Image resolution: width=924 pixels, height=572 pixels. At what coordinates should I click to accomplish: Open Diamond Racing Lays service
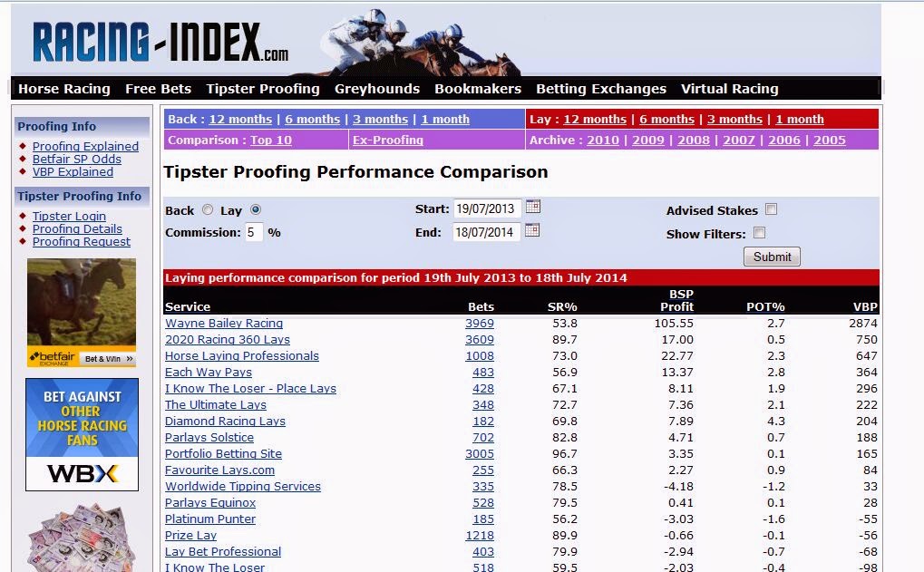pyautogui.click(x=225, y=422)
